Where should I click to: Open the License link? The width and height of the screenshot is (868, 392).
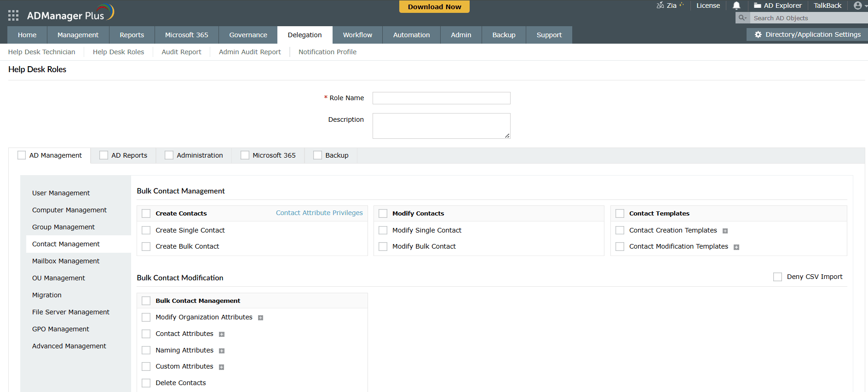[x=708, y=6]
